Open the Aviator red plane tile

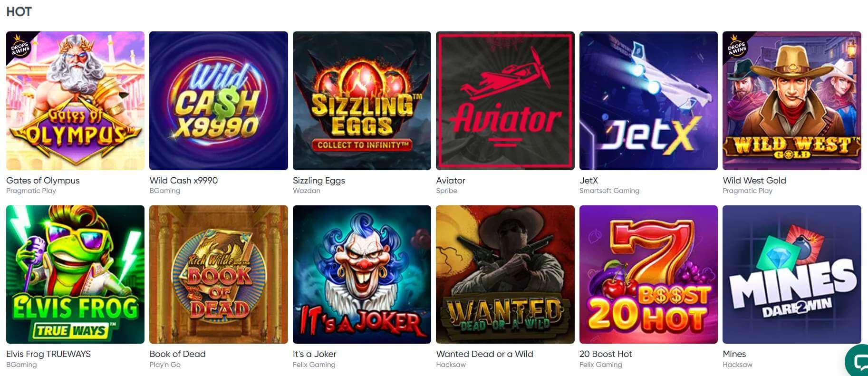[505, 101]
